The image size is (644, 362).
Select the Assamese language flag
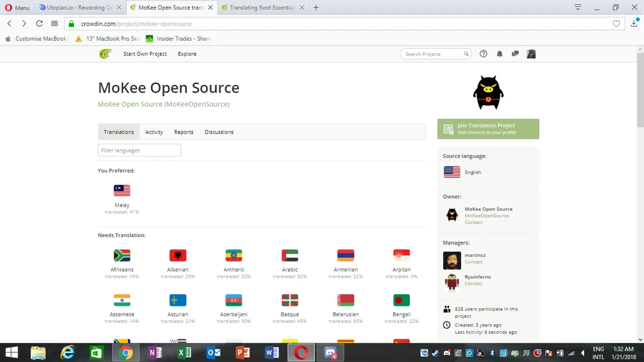coord(122,300)
